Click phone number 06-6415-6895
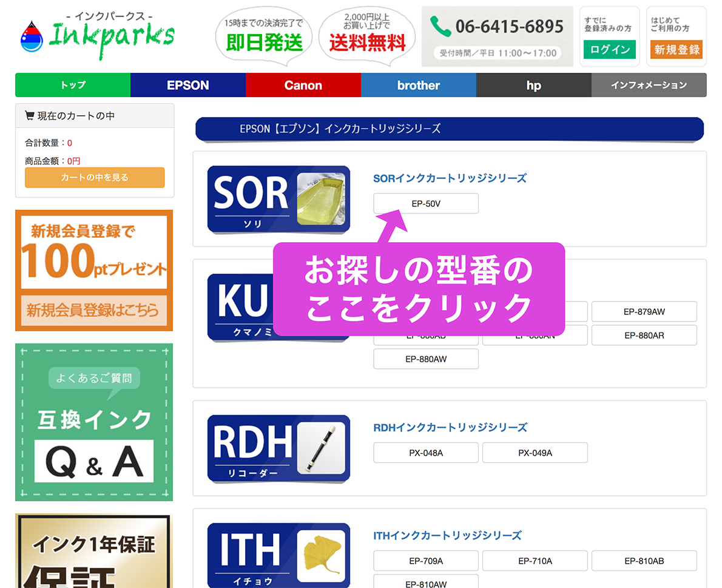 pos(509,27)
